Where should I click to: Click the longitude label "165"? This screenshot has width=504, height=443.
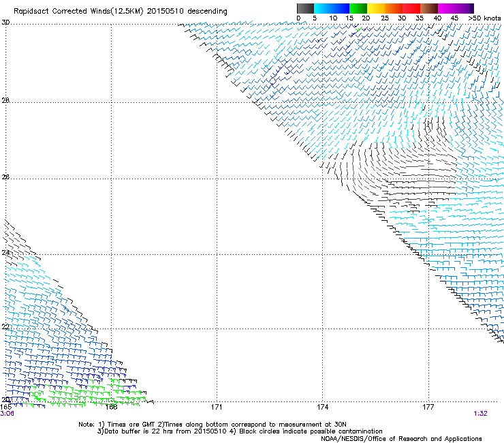tap(5, 407)
